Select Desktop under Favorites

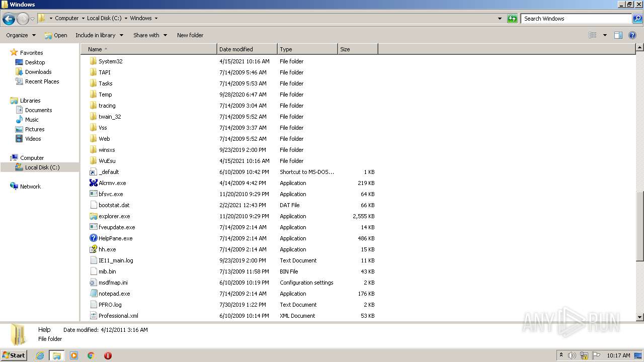[x=35, y=62]
